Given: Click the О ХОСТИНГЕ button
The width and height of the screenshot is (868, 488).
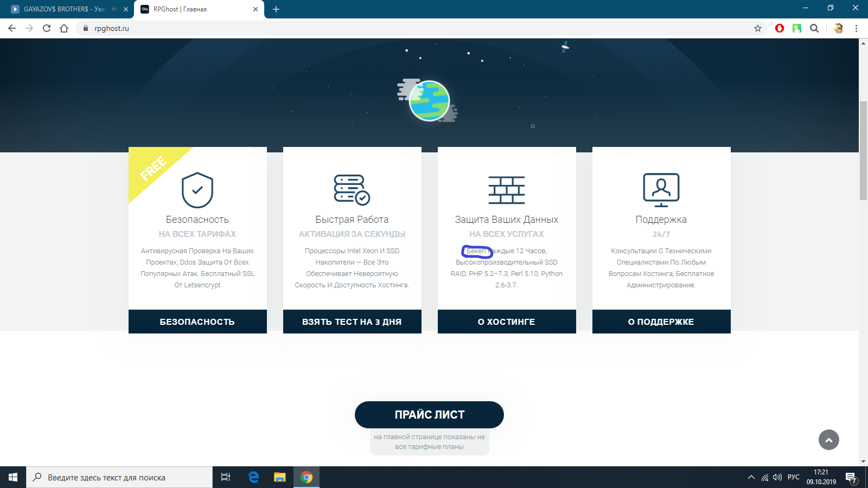Looking at the screenshot, I should [507, 322].
